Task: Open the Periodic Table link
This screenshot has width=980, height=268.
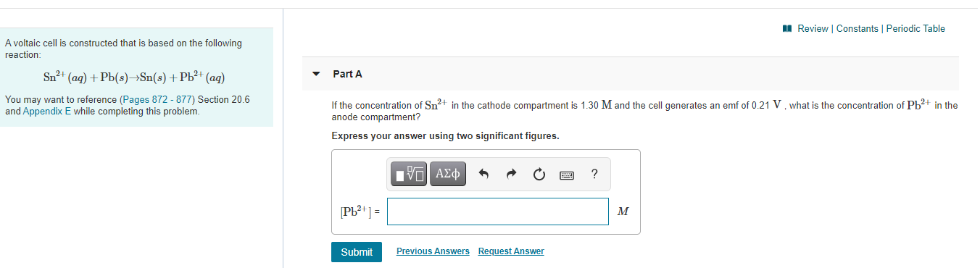Action: click(915, 29)
